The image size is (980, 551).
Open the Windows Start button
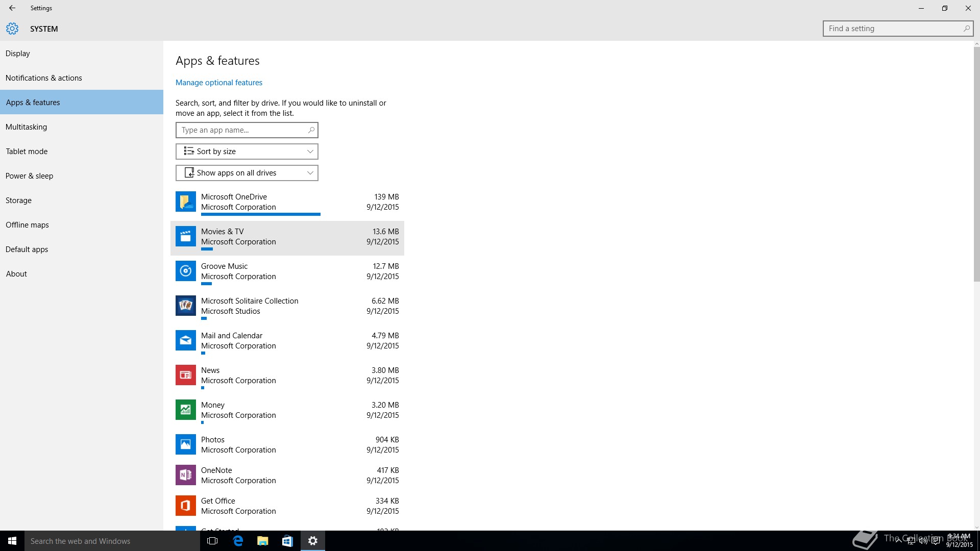(x=12, y=541)
